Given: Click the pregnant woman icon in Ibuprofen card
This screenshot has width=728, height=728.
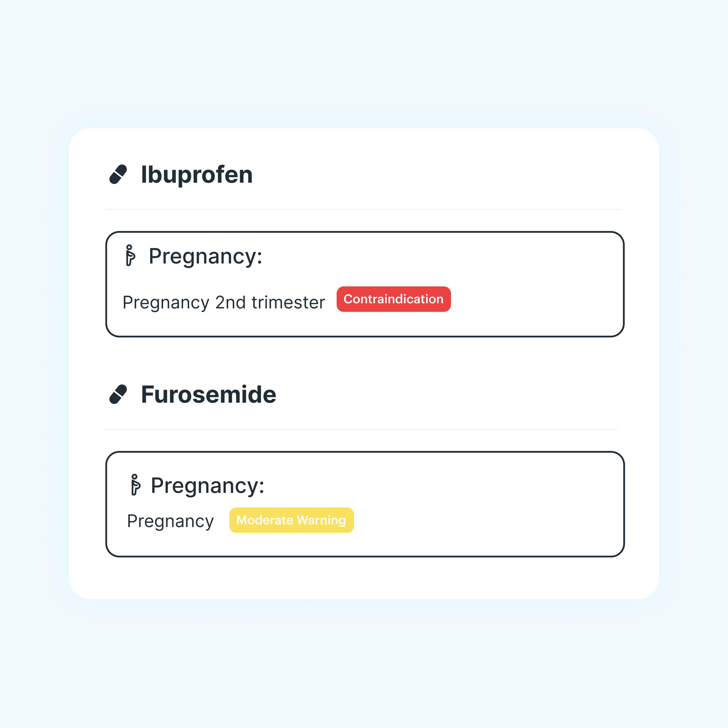Looking at the screenshot, I should pyautogui.click(x=130, y=256).
